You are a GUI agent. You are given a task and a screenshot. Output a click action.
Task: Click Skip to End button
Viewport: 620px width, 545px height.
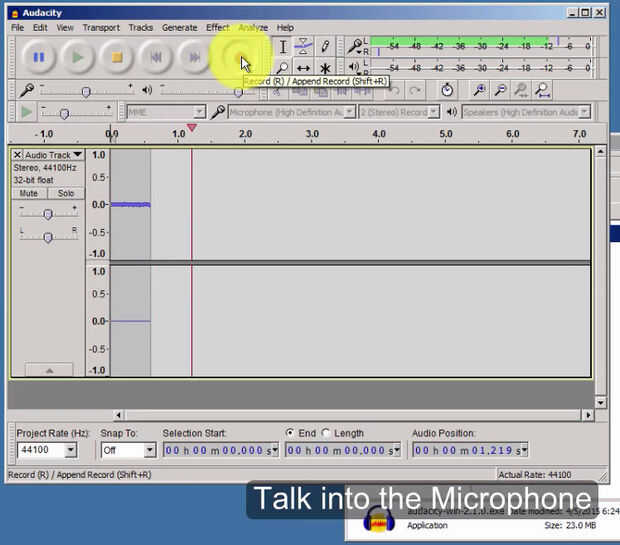coord(194,58)
